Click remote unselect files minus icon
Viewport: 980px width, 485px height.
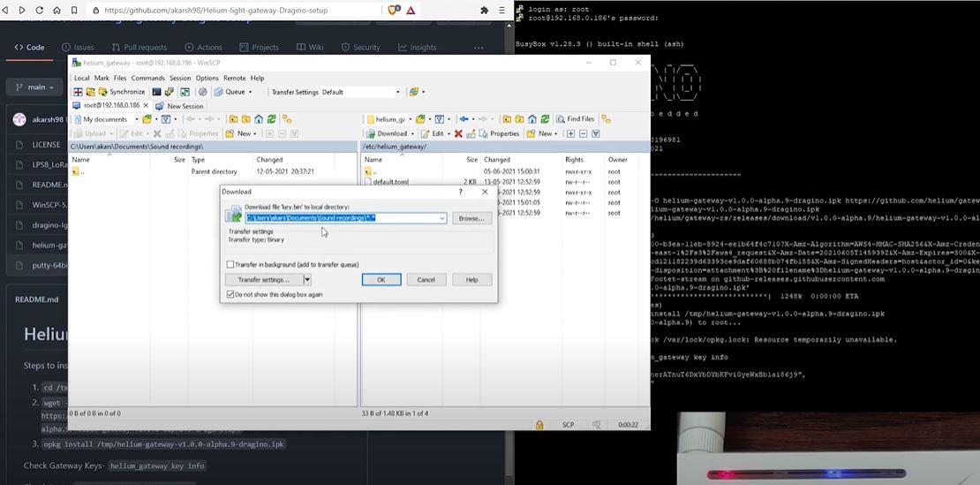(x=583, y=133)
